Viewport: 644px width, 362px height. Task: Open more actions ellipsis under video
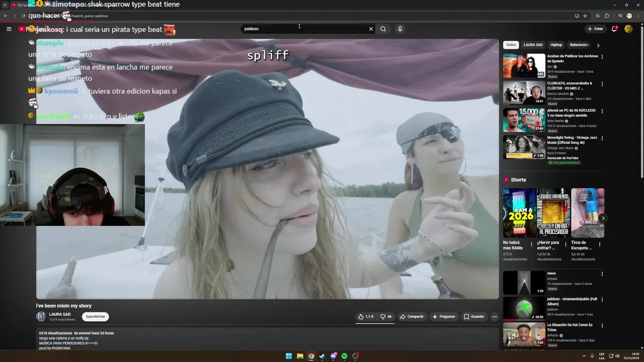click(x=495, y=317)
